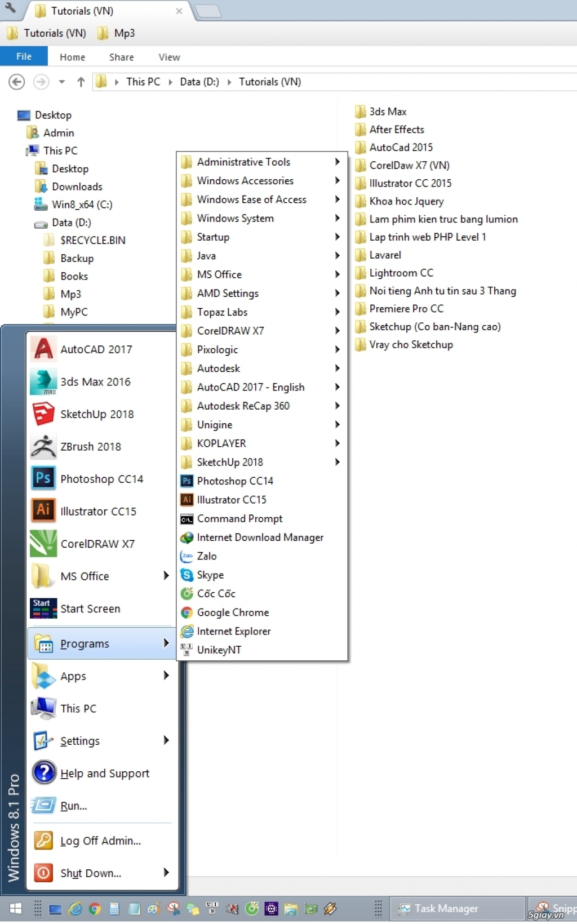Open pinned Photoshop CC14 in left column
This screenshot has width=577, height=924.
point(101,479)
